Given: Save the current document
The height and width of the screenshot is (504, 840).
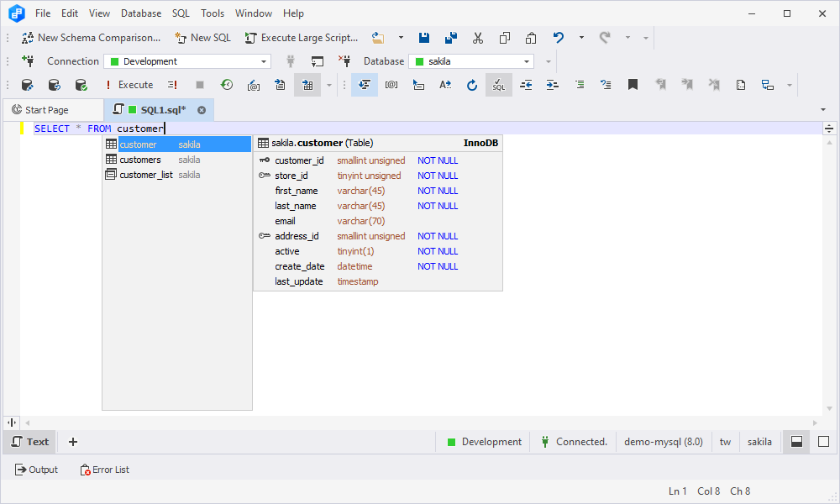Looking at the screenshot, I should 423,38.
